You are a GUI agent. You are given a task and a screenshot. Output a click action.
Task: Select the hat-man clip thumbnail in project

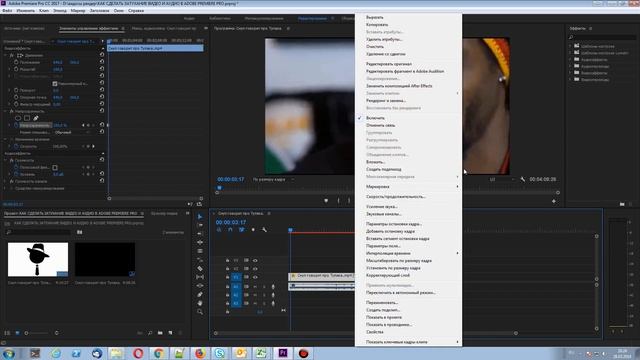coord(38,259)
